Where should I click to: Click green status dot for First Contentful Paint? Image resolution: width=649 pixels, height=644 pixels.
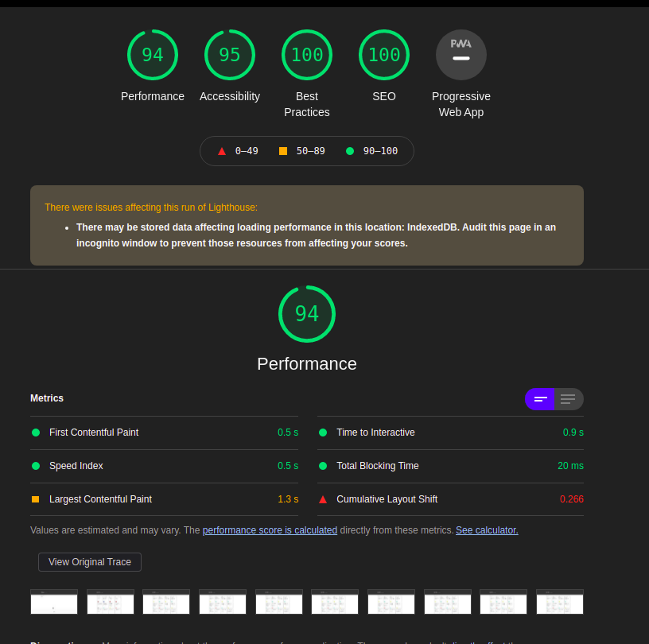tap(36, 433)
